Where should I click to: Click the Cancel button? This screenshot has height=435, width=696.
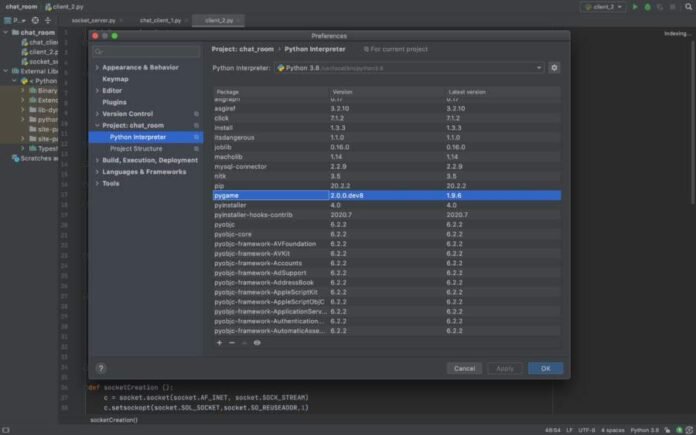464,368
